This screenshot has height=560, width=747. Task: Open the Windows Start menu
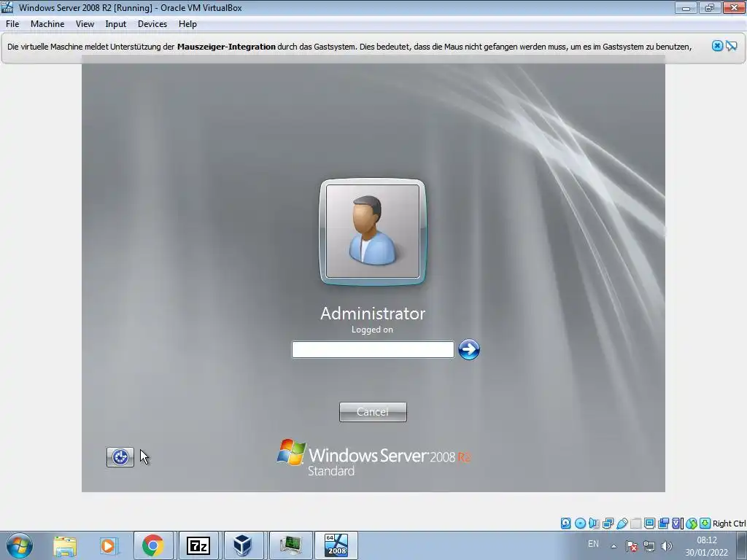(19, 545)
